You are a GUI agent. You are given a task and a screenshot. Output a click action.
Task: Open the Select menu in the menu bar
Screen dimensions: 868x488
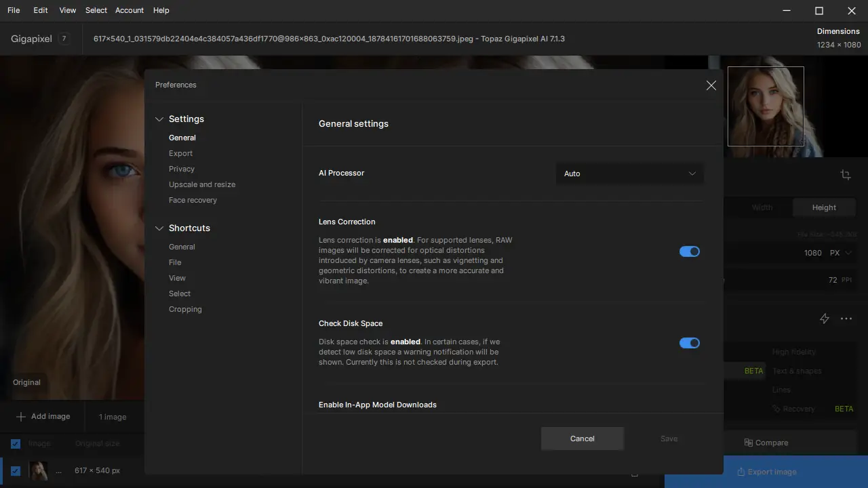coord(96,10)
